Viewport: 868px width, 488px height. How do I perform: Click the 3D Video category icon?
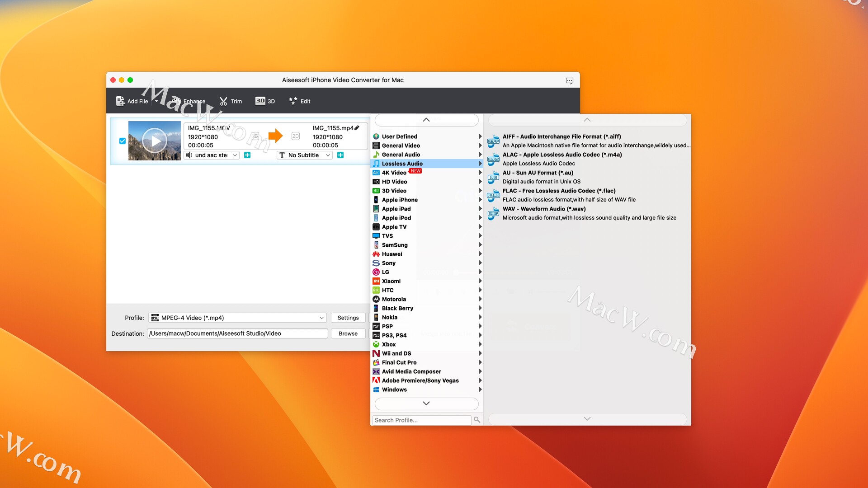coord(376,191)
